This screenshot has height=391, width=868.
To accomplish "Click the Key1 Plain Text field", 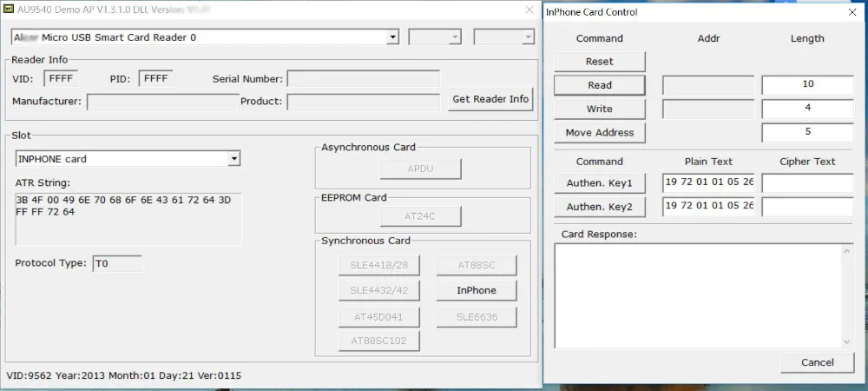I will point(708,183).
